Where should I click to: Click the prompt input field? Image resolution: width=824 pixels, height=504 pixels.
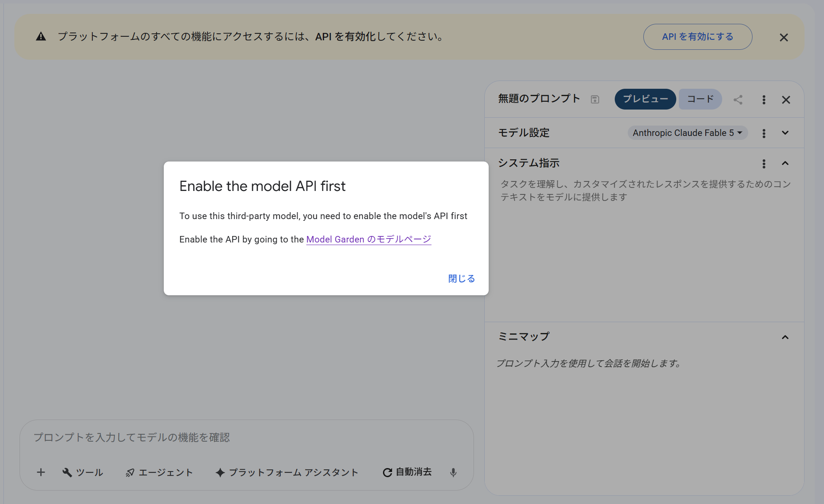[x=246, y=438]
